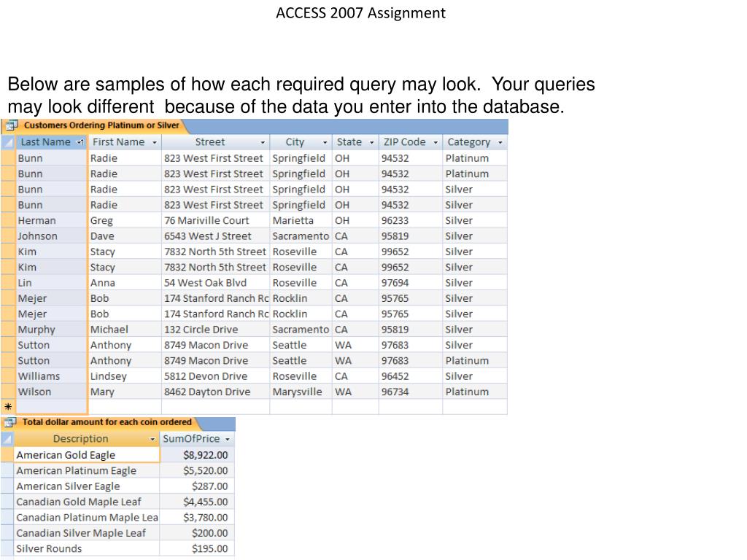Expand the City column filter arrow
Screen dimensions: 747x560
coord(325,142)
